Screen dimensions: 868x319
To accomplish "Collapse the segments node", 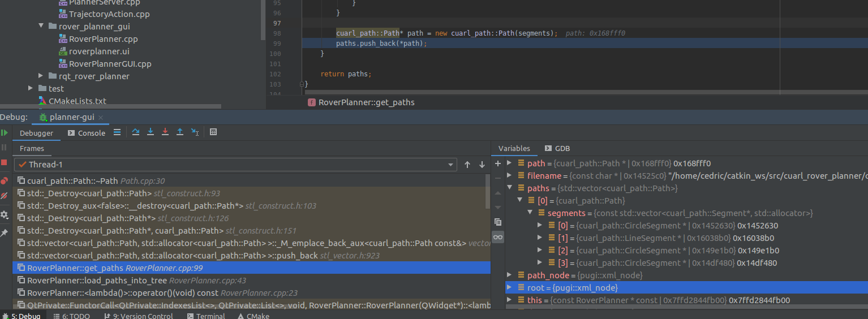I will (530, 213).
